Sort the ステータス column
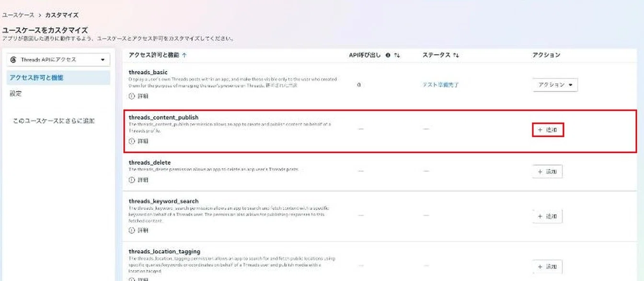Image resolution: width=644 pixels, height=281 pixels. point(456,55)
